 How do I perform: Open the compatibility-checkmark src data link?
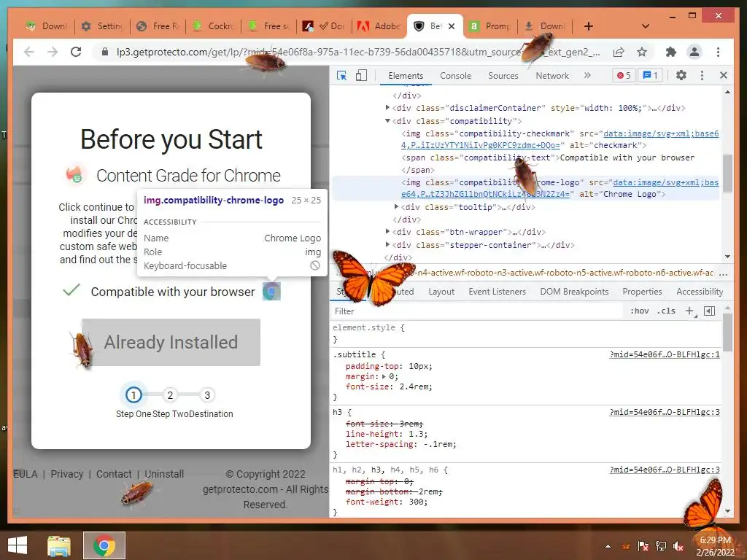coord(560,139)
